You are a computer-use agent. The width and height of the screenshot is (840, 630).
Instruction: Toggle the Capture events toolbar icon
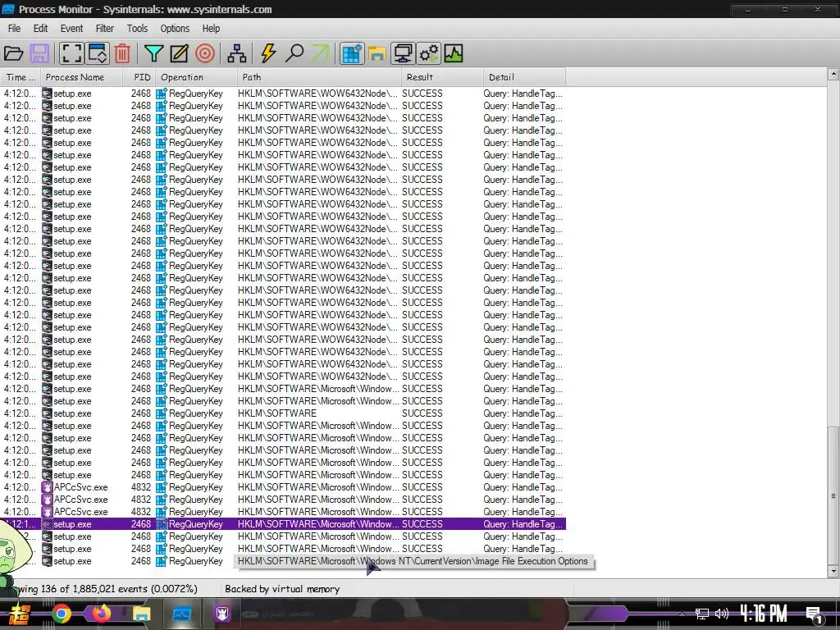[71, 53]
